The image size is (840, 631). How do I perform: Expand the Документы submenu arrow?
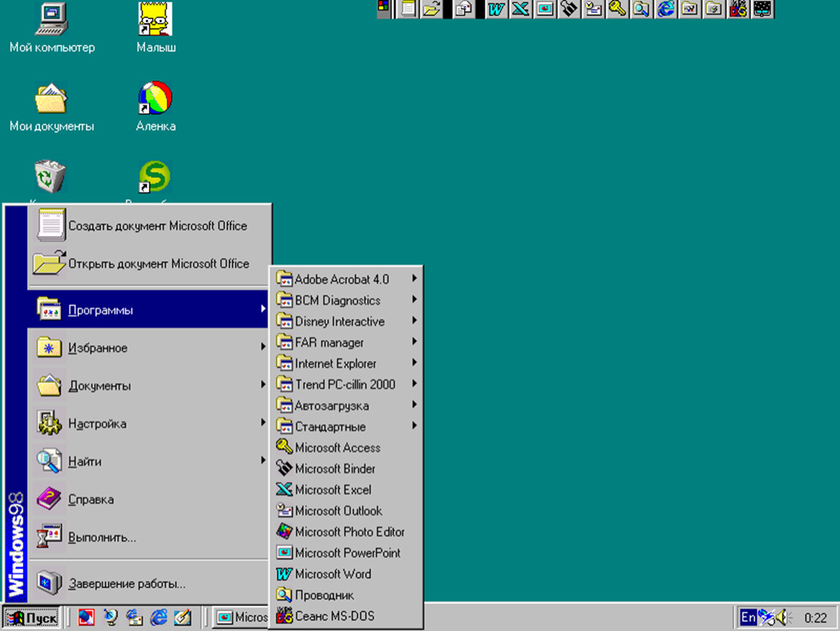click(x=263, y=384)
